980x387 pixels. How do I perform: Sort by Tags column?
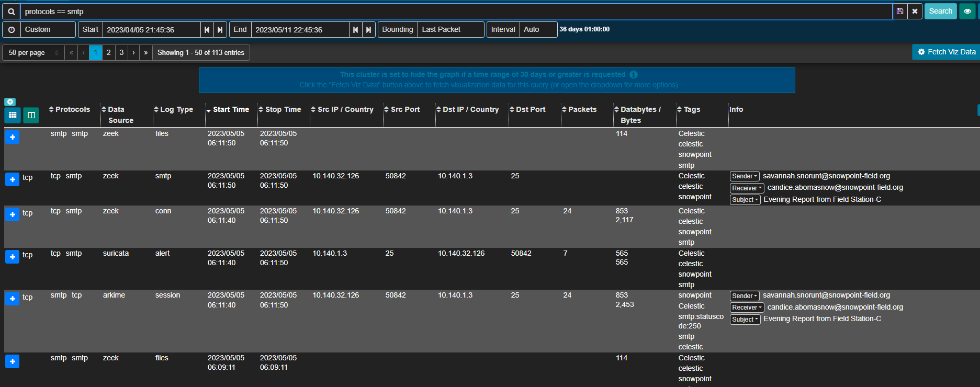[x=688, y=109]
